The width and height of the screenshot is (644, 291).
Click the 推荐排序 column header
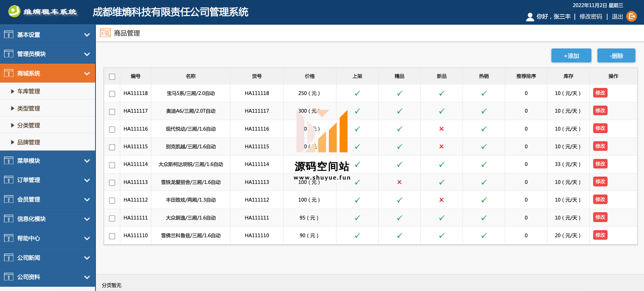(x=526, y=76)
